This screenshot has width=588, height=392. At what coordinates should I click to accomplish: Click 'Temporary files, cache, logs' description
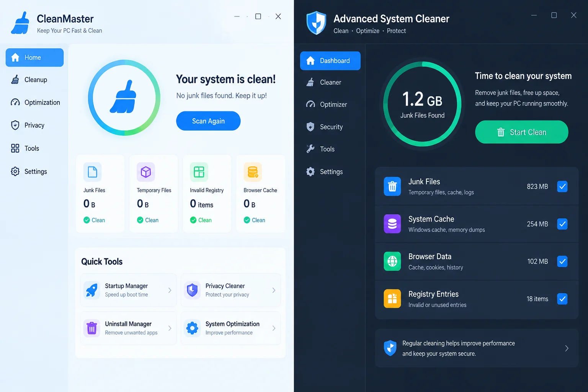pos(441,192)
